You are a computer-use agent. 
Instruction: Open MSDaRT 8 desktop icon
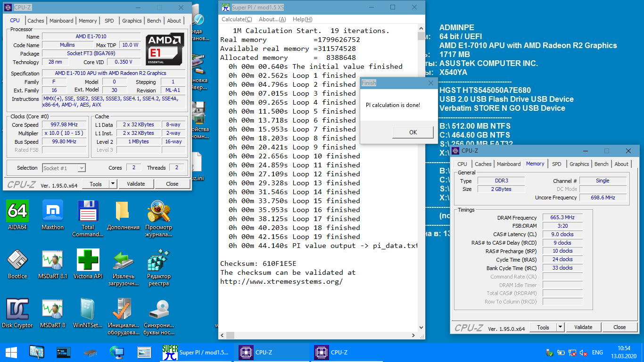52,313
